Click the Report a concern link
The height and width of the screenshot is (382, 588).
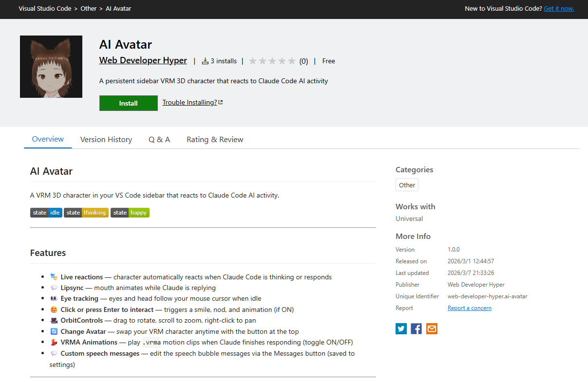[470, 308]
